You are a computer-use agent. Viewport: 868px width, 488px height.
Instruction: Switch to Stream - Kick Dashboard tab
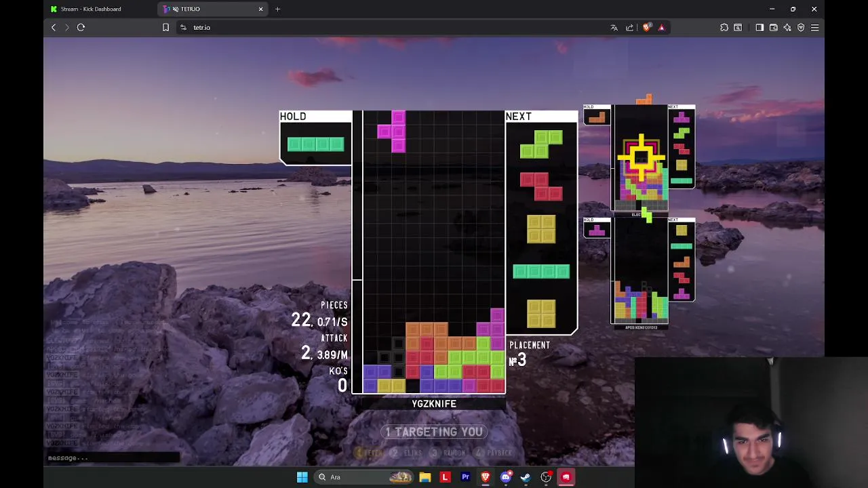(x=91, y=9)
